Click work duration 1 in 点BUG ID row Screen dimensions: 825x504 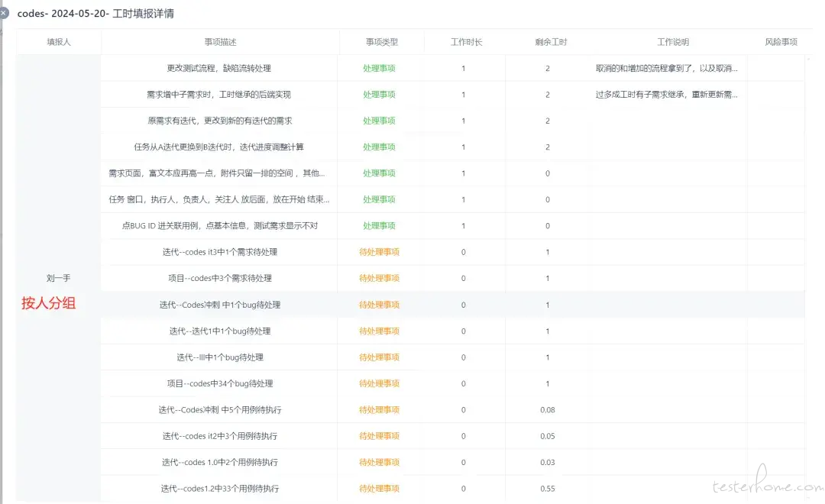464,226
